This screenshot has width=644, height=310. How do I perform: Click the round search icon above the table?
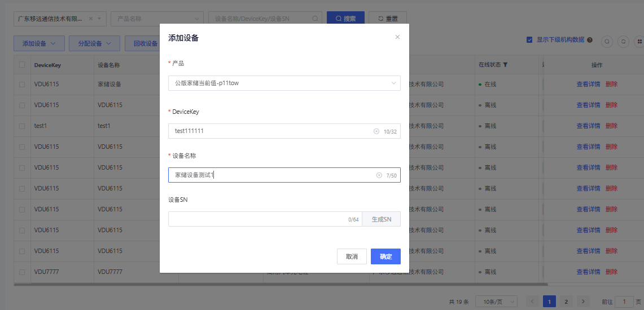tap(607, 41)
